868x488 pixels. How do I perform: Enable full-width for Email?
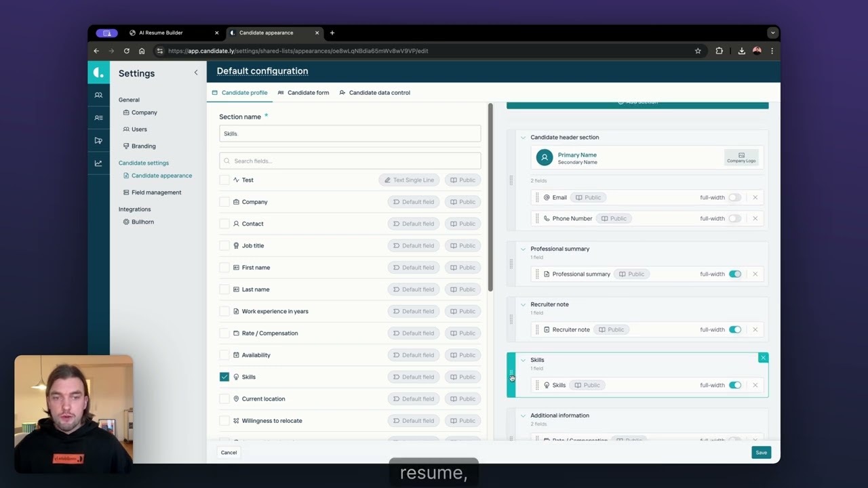tap(735, 197)
